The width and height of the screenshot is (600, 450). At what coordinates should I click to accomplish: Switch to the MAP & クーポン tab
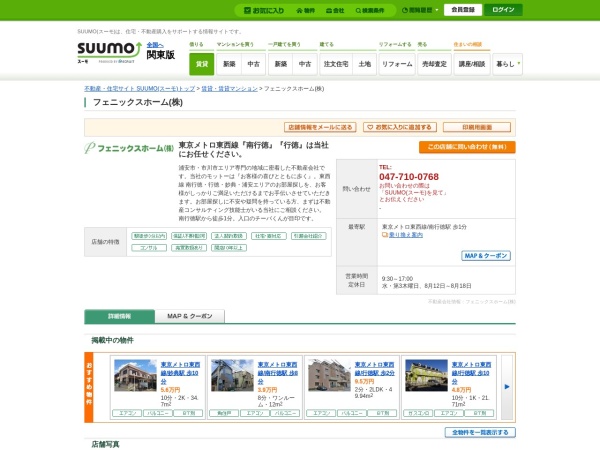(190, 316)
